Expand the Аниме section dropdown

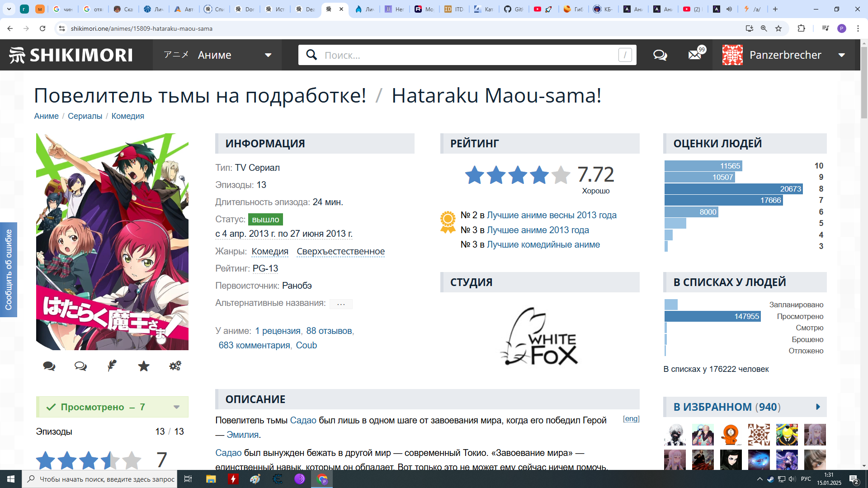(268, 55)
